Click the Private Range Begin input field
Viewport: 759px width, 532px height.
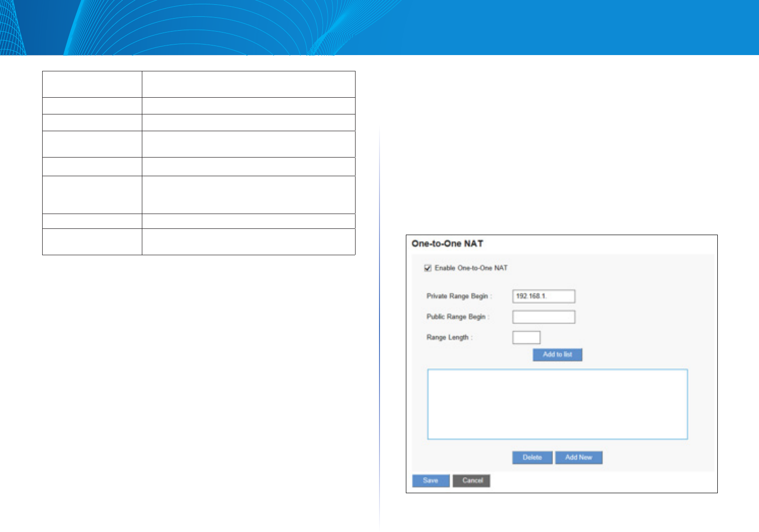543,296
